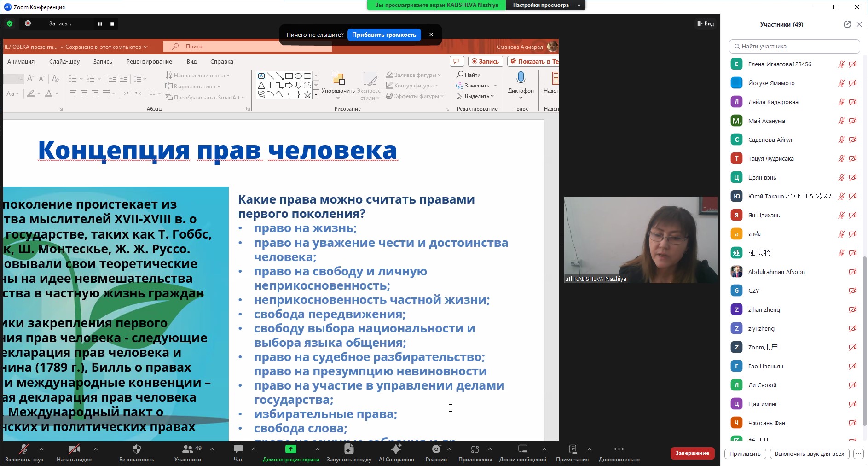Open 'Доски сообщений' whiteboards

(x=523, y=453)
